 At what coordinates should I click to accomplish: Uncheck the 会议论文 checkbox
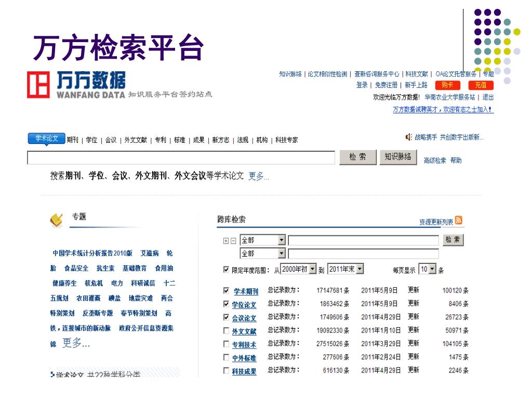[x=227, y=317]
